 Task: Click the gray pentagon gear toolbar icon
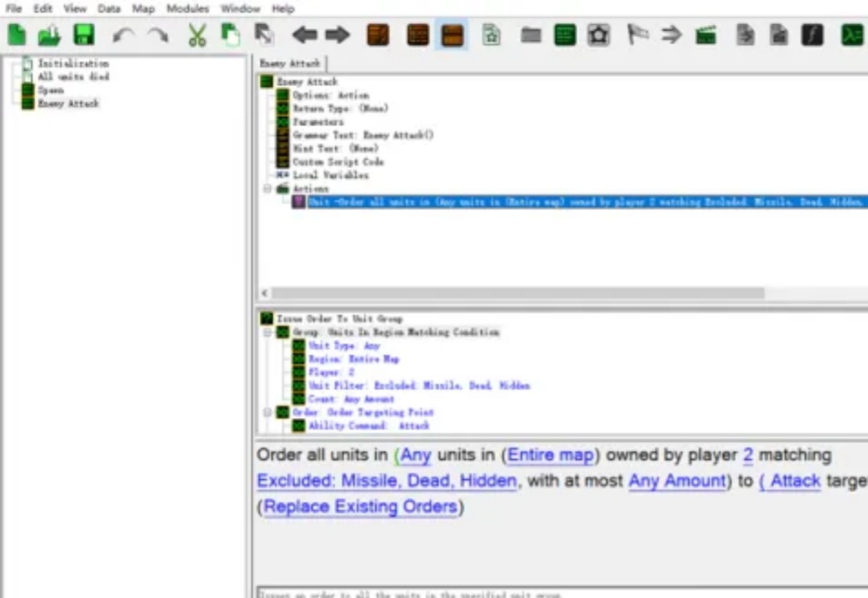[599, 35]
